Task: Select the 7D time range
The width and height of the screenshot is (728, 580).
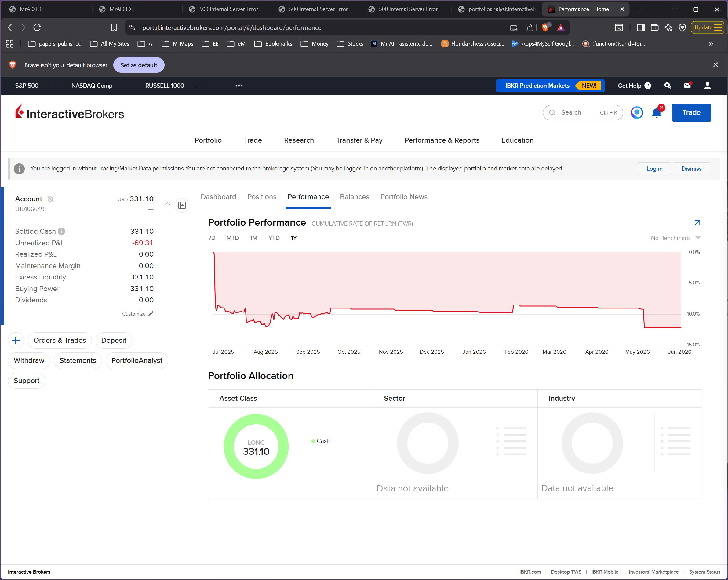Action: [212, 238]
